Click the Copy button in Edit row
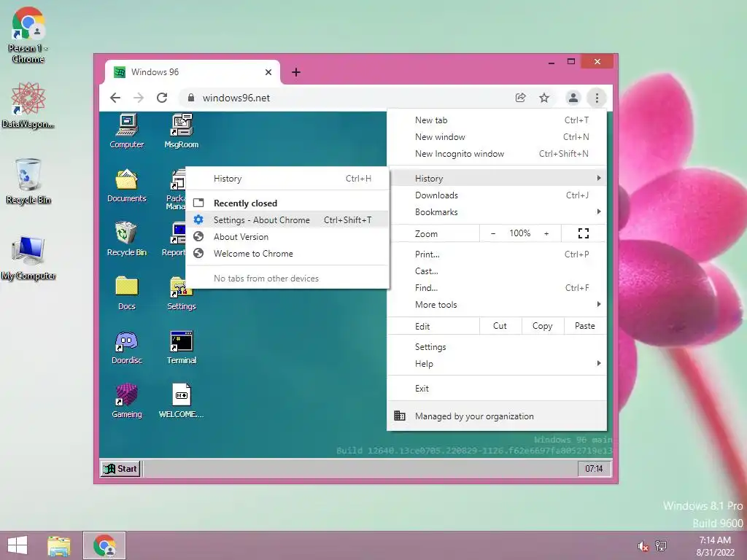Screen dimensions: 747x560 click(x=542, y=326)
